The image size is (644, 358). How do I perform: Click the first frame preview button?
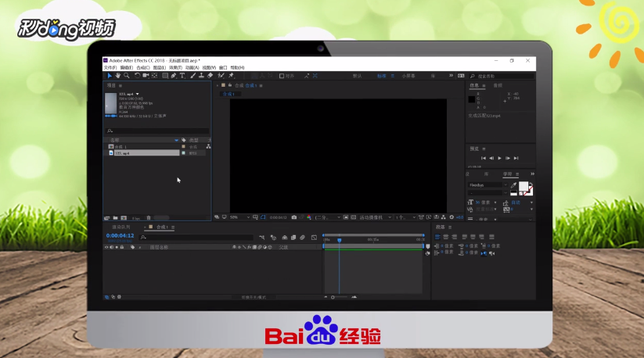click(484, 159)
